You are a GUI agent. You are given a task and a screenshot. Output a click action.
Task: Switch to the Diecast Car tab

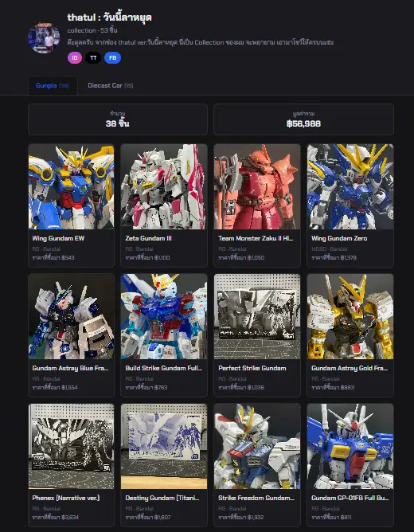111,85
